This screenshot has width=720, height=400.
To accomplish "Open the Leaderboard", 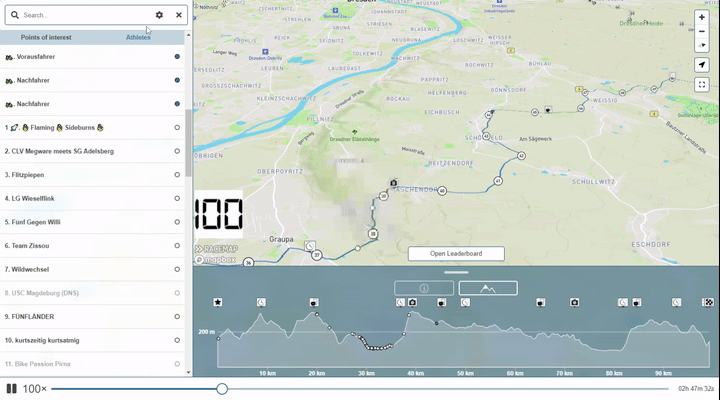I will pyautogui.click(x=456, y=254).
